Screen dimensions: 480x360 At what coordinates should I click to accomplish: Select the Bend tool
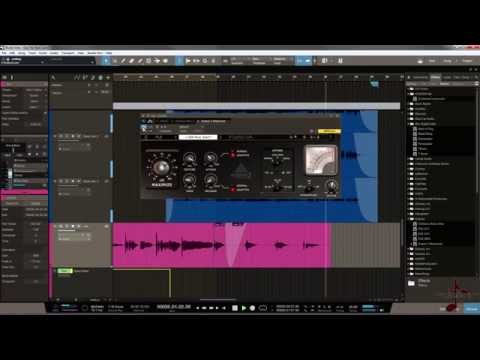157,61
